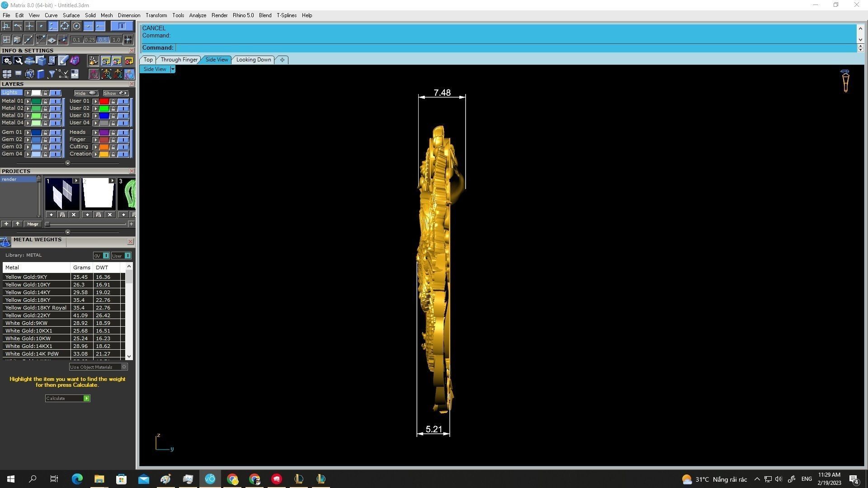Toggle Metal 01 layer on/off switch
868x488 pixels.
pyautogui.click(x=55, y=101)
